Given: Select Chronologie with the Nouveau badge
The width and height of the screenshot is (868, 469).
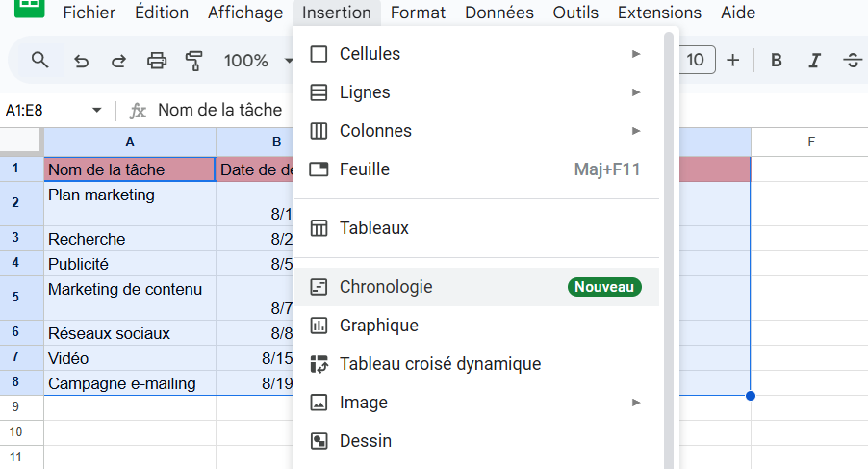Looking at the screenshot, I should click(476, 287).
